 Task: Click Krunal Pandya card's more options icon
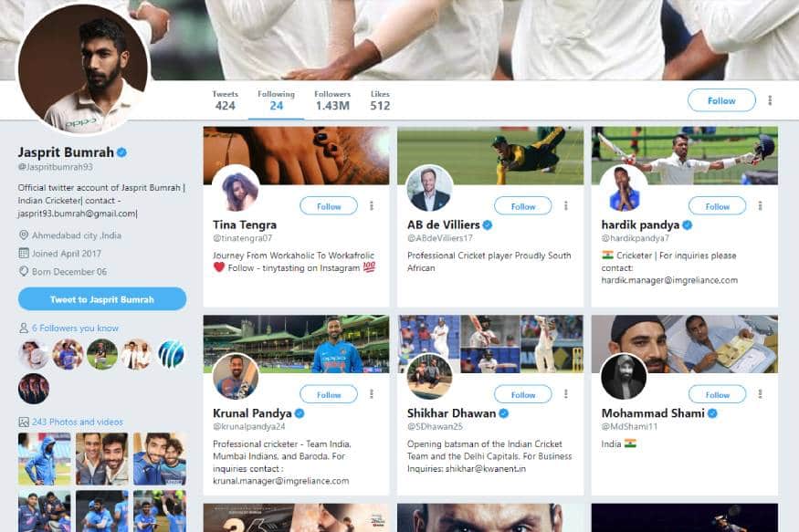pos(372,394)
